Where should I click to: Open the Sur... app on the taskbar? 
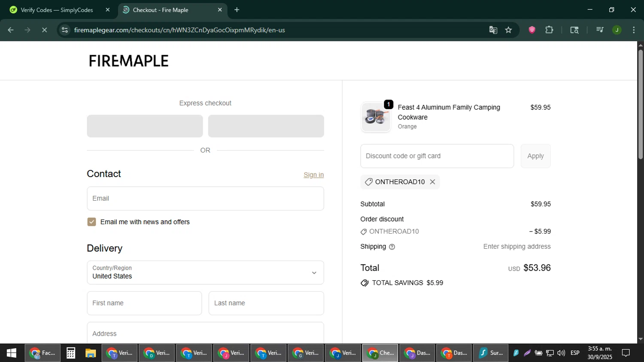click(x=491, y=353)
